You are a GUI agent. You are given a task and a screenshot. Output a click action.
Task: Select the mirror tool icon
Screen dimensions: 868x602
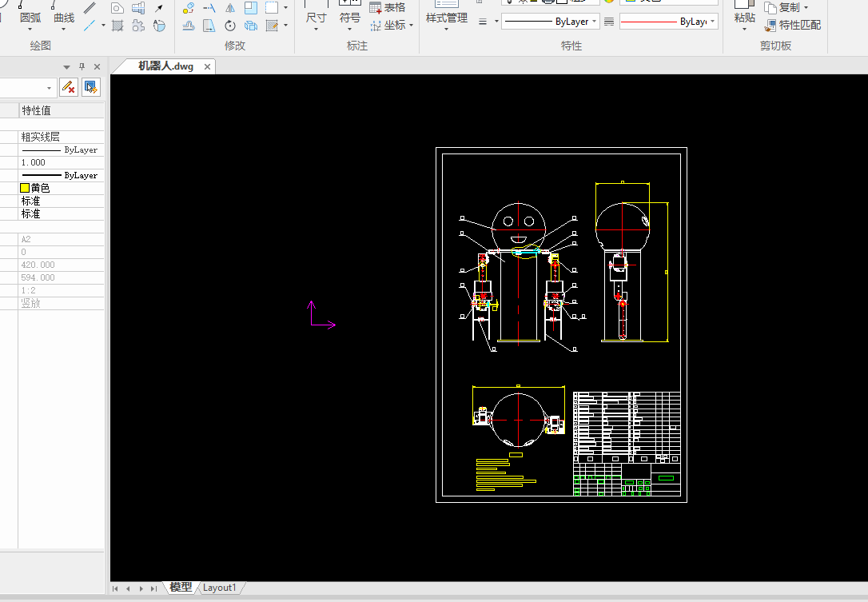point(229,8)
